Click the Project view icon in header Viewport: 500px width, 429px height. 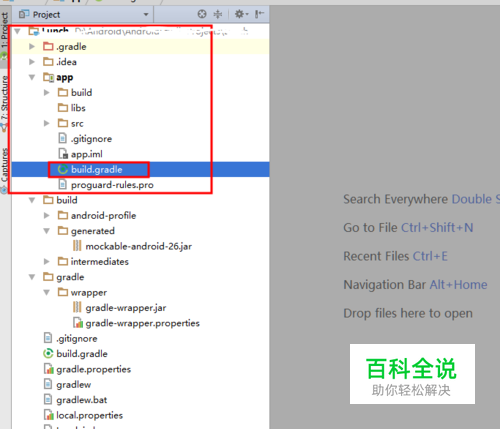(24, 14)
